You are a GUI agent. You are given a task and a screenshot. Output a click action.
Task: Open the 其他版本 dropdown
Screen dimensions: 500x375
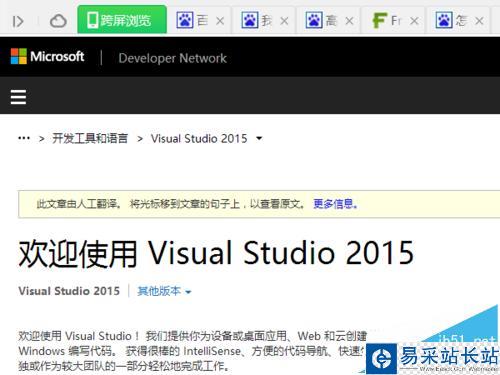click(164, 291)
